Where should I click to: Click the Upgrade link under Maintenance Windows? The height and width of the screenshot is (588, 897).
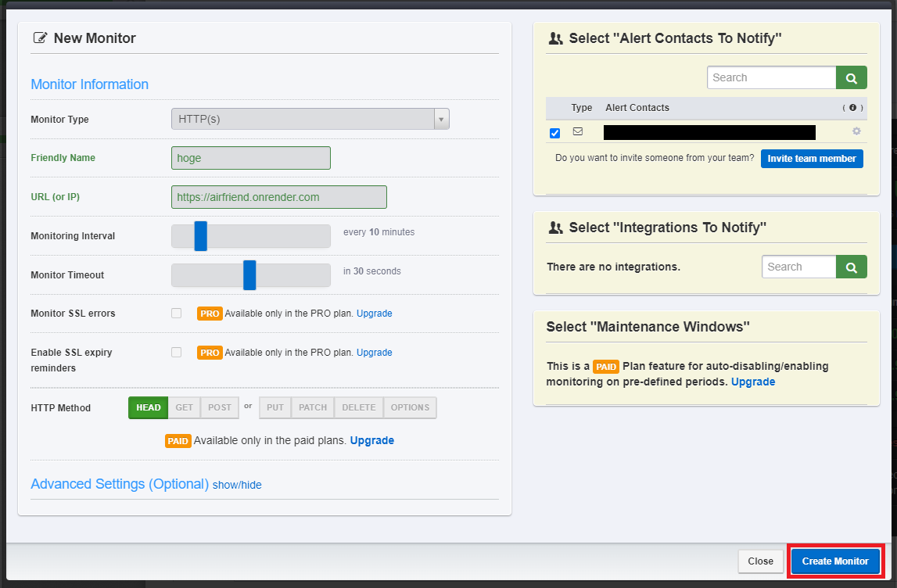(753, 382)
